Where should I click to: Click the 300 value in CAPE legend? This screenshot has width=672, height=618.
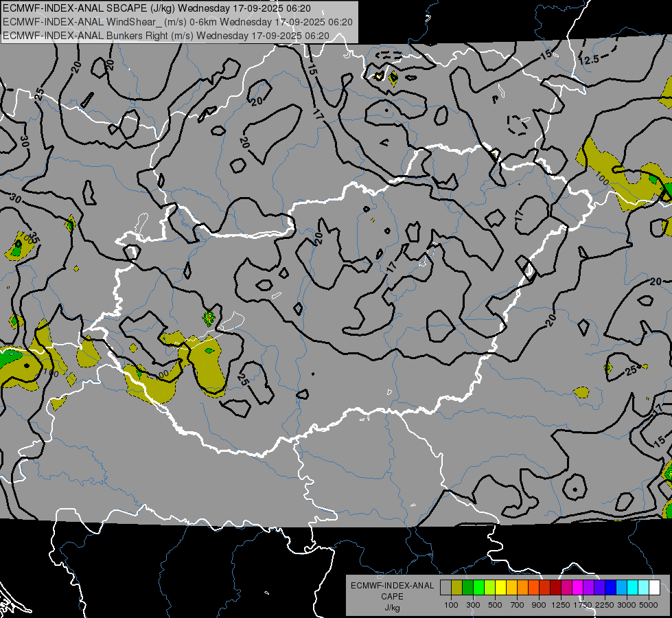point(473,605)
